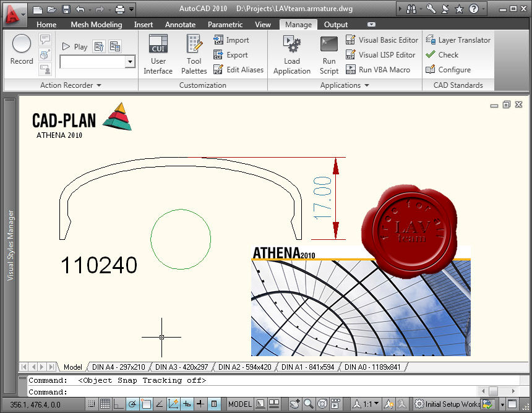
Task: Toggle Snap Mode in status bar
Action: 92,404
